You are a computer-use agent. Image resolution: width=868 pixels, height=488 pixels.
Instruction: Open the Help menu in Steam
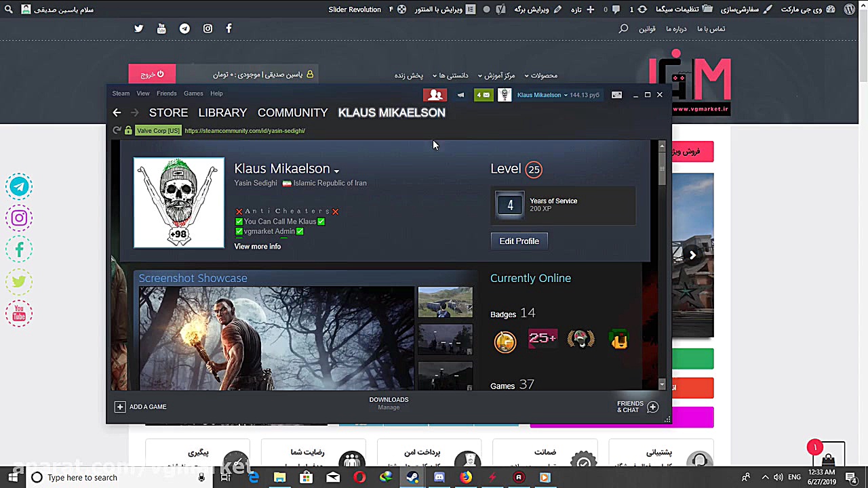coord(216,94)
